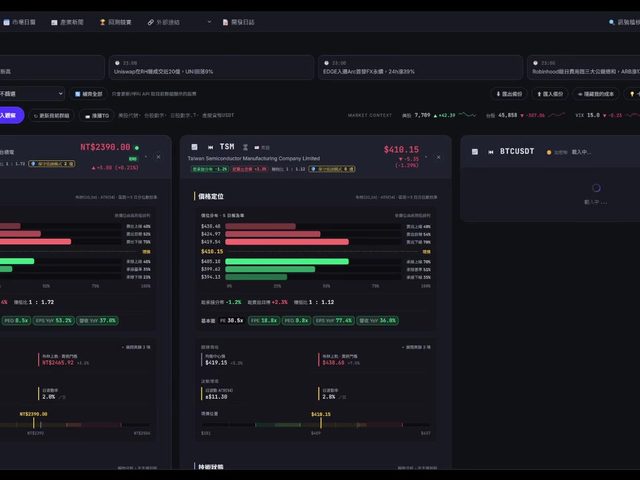Close the left card showing NT$2398.00
This screenshot has width=640, height=480.
coord(158,157)
